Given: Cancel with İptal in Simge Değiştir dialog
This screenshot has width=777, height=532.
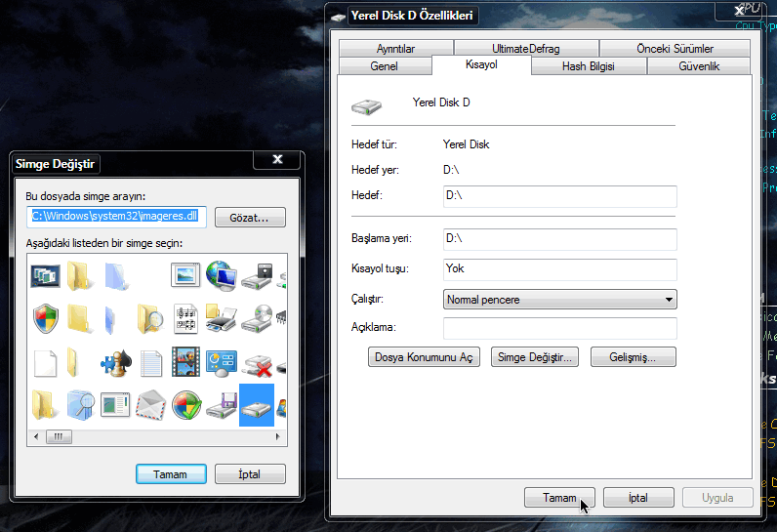Looking at the screenshot, I should (x=250, y=474).
